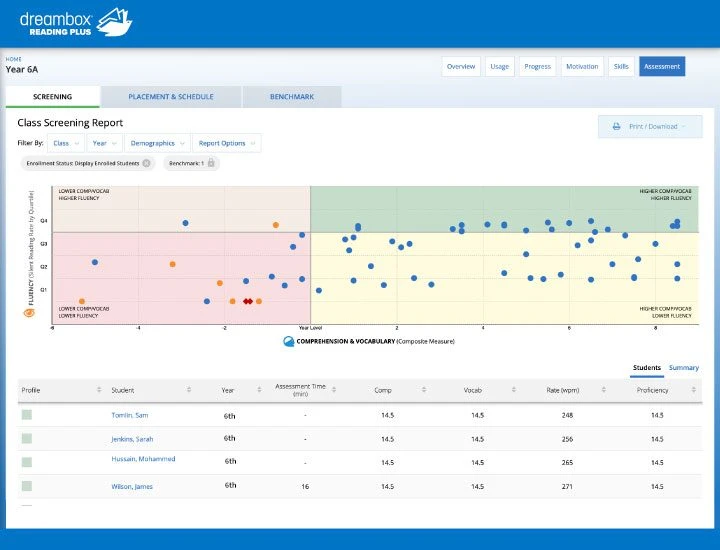Click the blue Comprehension & Vocabulary icon
Screen dimensions: 720x550
point(289,342)
